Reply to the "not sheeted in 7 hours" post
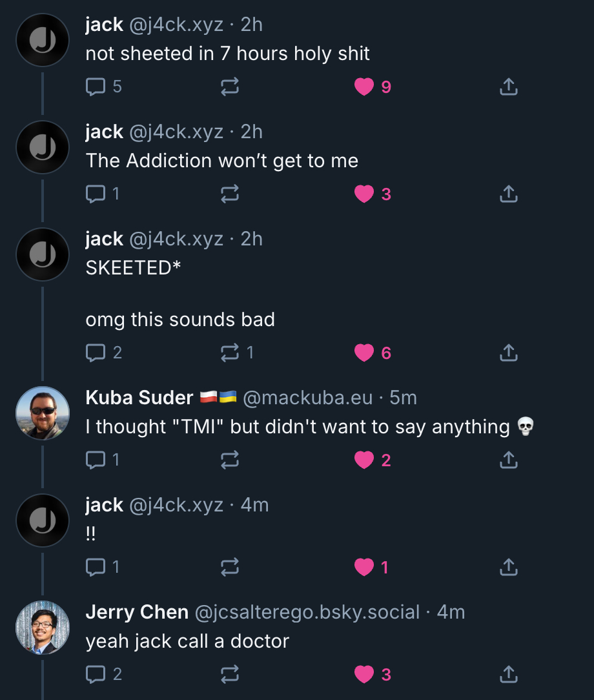Screen dimensions: 594x700 click(96, 87)
